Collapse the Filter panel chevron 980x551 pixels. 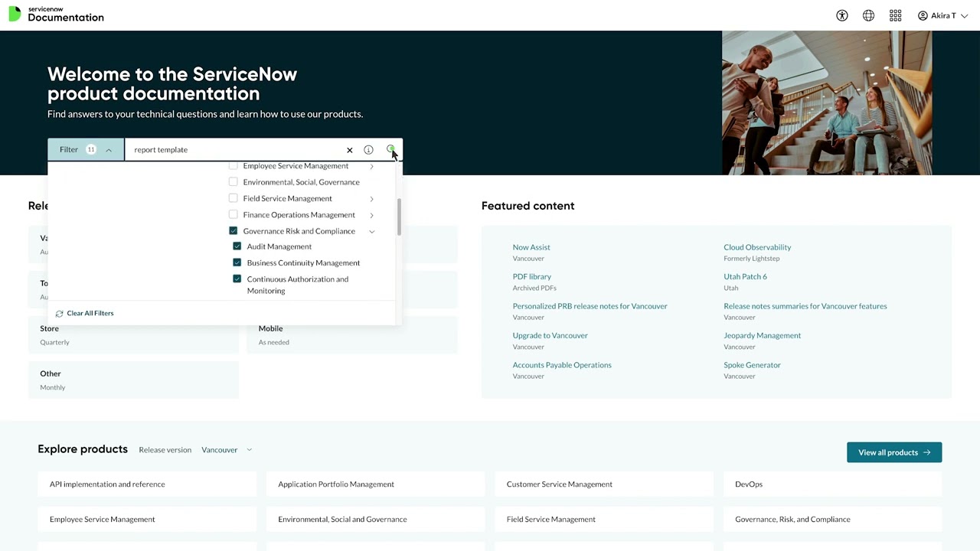pos(109,149)
